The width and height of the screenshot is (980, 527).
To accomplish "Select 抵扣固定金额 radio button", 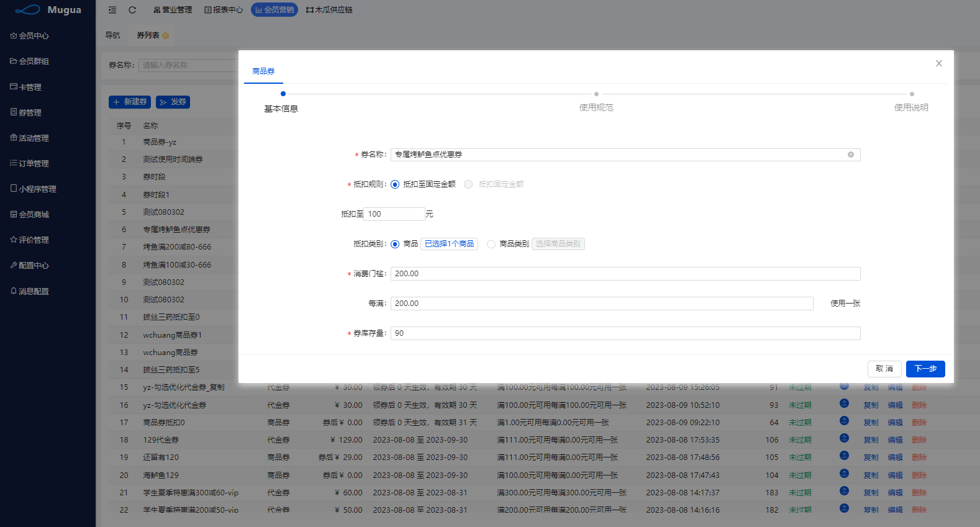I will (468, 184).
